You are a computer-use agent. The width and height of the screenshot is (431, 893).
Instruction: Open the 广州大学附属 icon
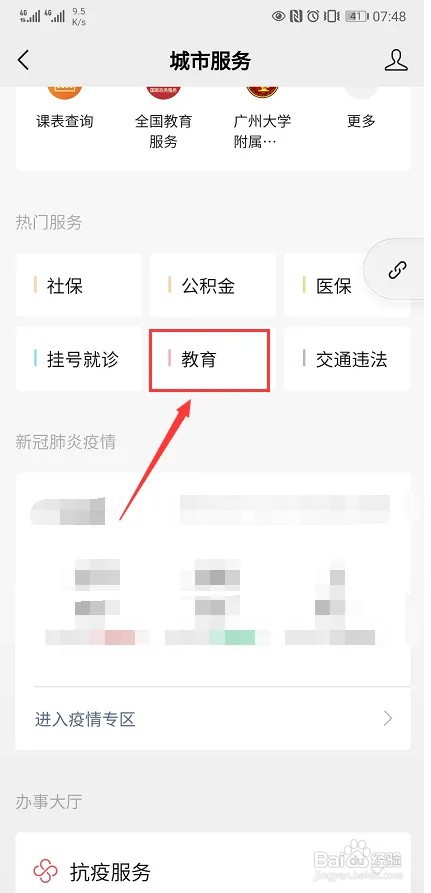point(262,92)
